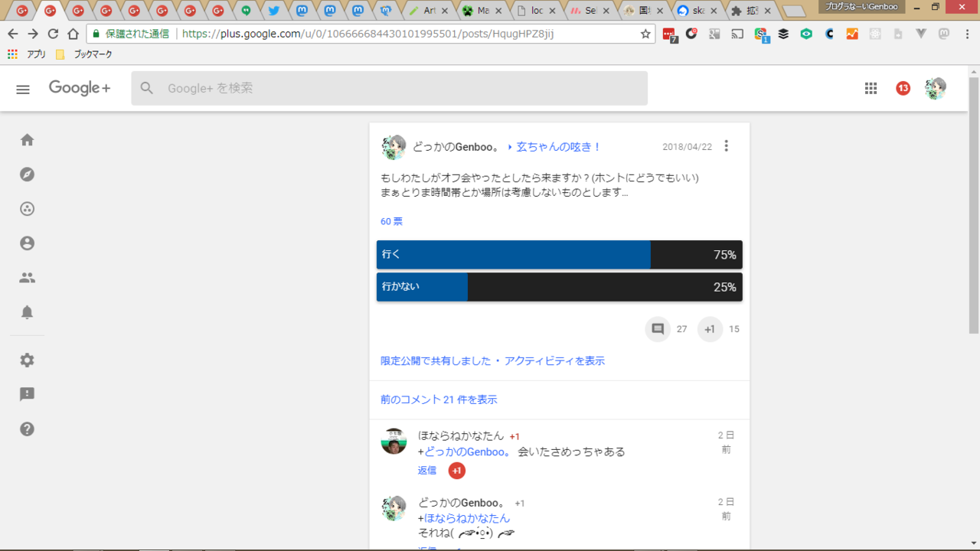Screen dimensions: 980x551
Task: Click the comment bubble icon on post
Action: pos(658,329)
